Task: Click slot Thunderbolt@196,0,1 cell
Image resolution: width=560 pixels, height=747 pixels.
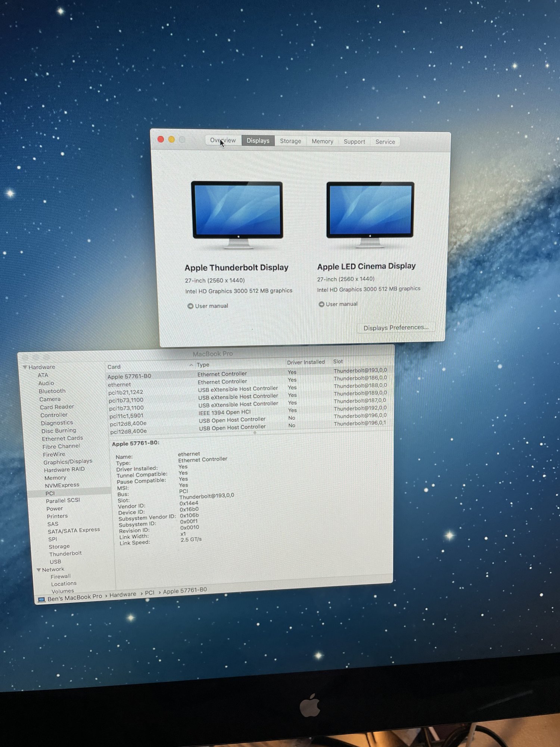Action: pos(360,423)
